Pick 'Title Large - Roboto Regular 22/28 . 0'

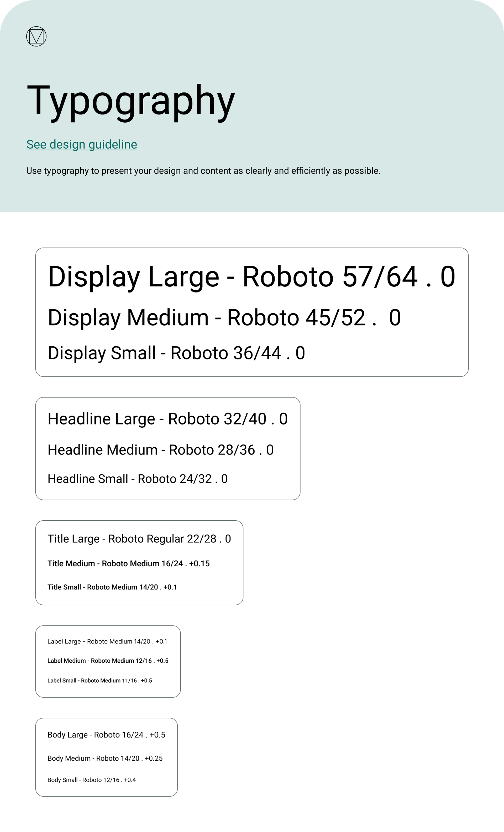[x=139, y=539]
